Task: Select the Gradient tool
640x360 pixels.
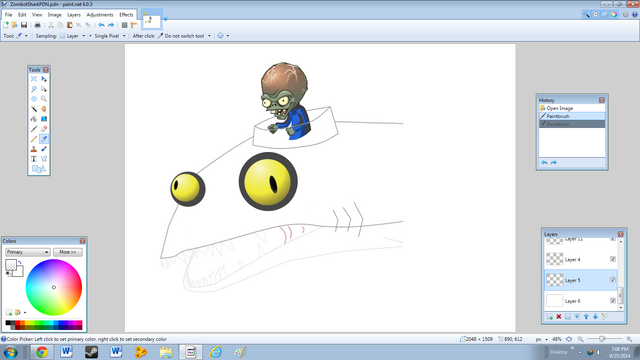Action: pyautogui.click(x=44, y=119)
